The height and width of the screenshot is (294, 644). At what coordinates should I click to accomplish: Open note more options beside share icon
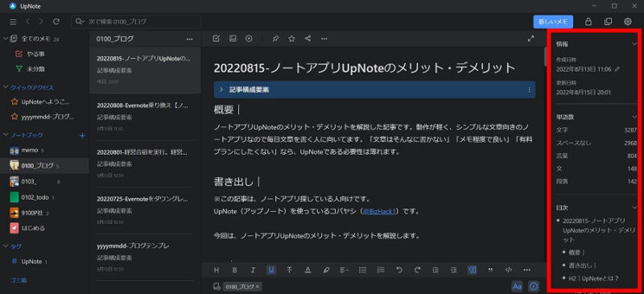click(324, 39)
